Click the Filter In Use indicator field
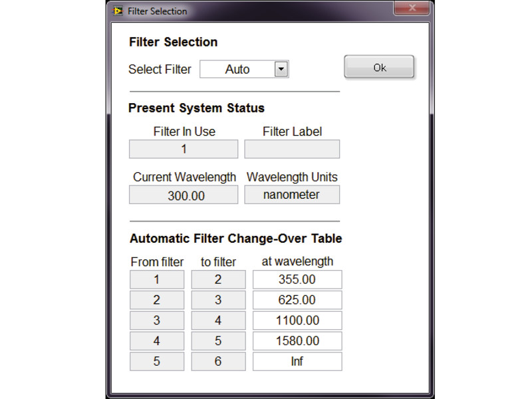The image size is (532, 399). coord(184,150)
